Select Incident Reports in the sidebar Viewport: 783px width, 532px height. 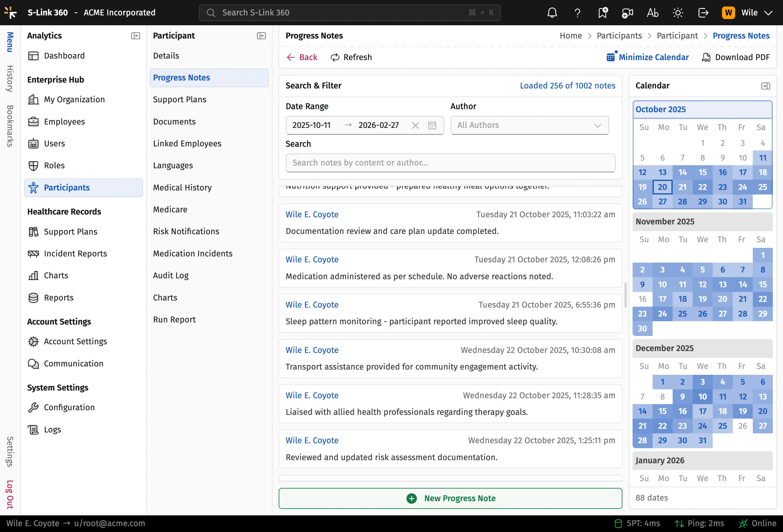tap(75, 253)
